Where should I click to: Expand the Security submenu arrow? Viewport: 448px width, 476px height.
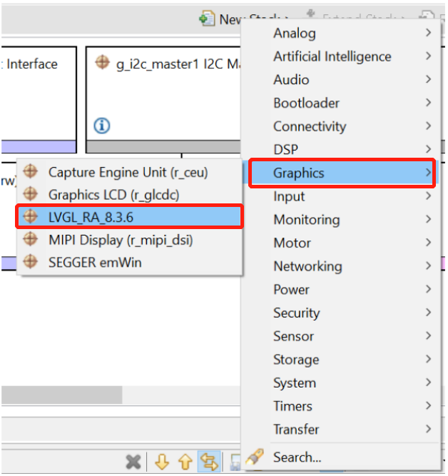(428, 313)
